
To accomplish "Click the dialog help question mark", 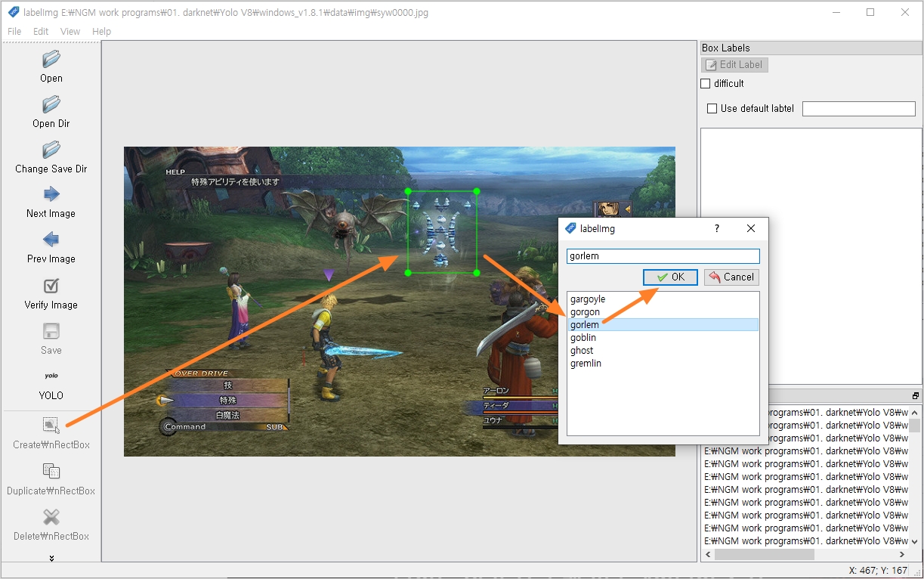I will [717, 228].
